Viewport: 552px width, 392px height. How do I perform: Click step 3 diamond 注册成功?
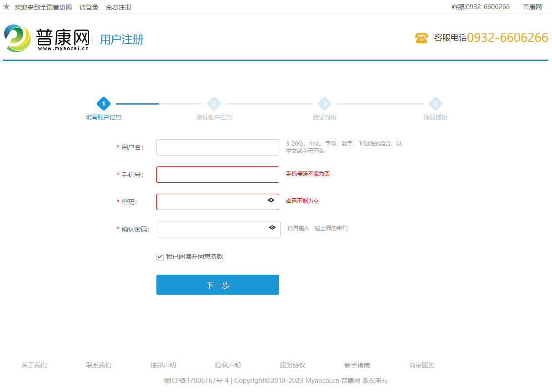pyautogui.click(x=435, y=104)
